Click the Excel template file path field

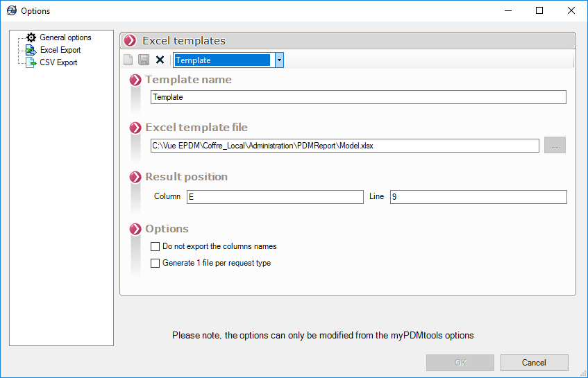pyautogui.click(x=344, y=146)
